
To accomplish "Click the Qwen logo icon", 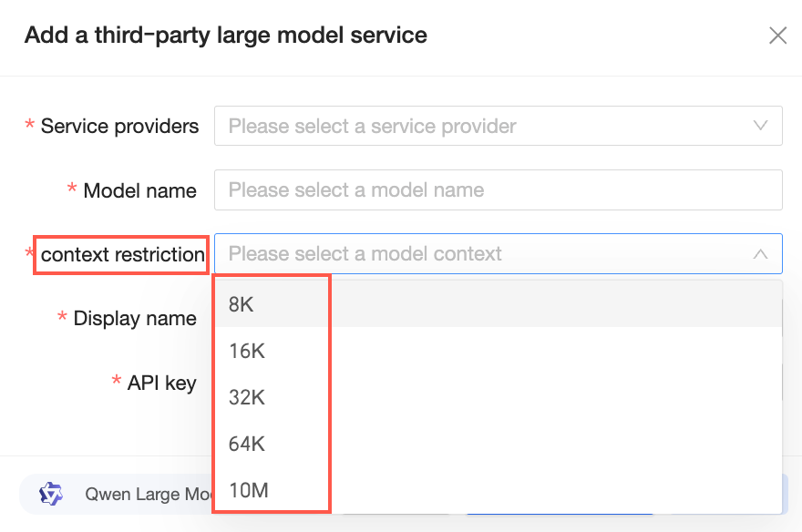I will pyautogui.click(x=50, y=494).
